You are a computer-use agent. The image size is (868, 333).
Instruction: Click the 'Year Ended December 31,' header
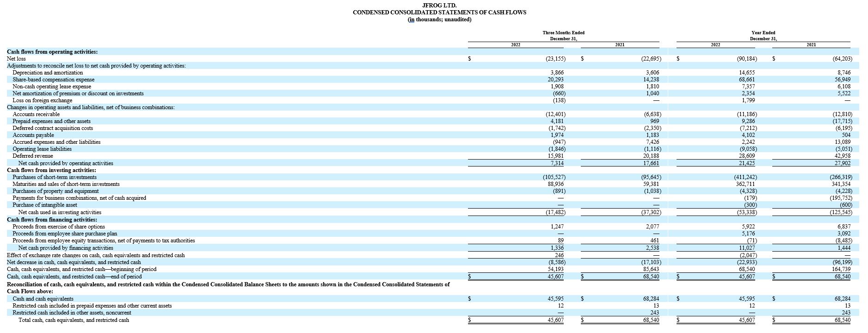point(763,36)
